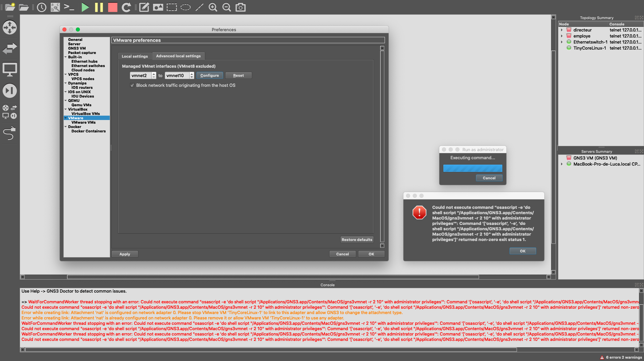Click the Restore defaults button

tap(357, 240)
